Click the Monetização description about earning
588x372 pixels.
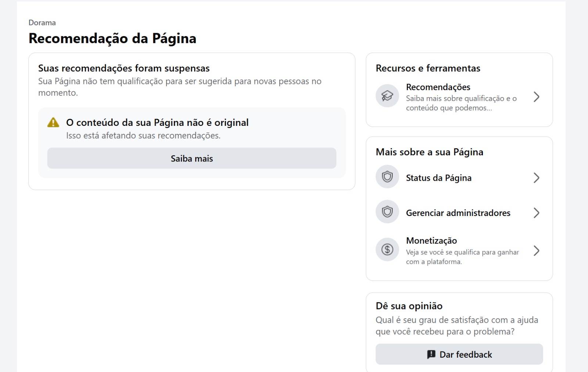coord(462,257)
